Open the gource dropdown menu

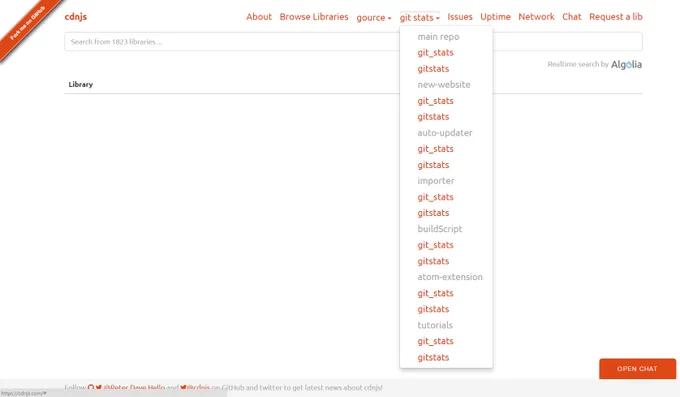pos(374,17)
